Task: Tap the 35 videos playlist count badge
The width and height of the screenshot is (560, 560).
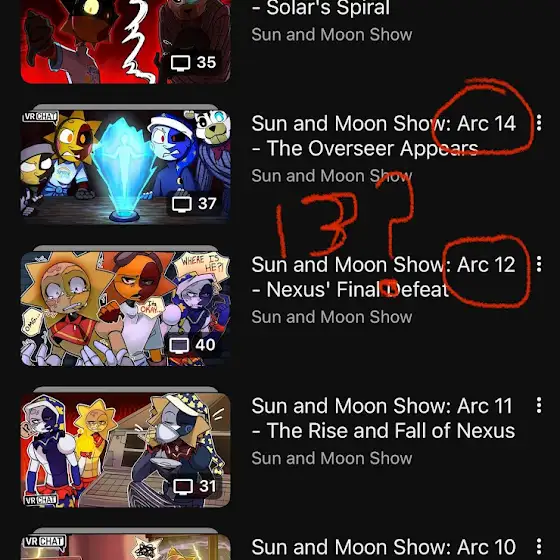Action: (194, 62)
